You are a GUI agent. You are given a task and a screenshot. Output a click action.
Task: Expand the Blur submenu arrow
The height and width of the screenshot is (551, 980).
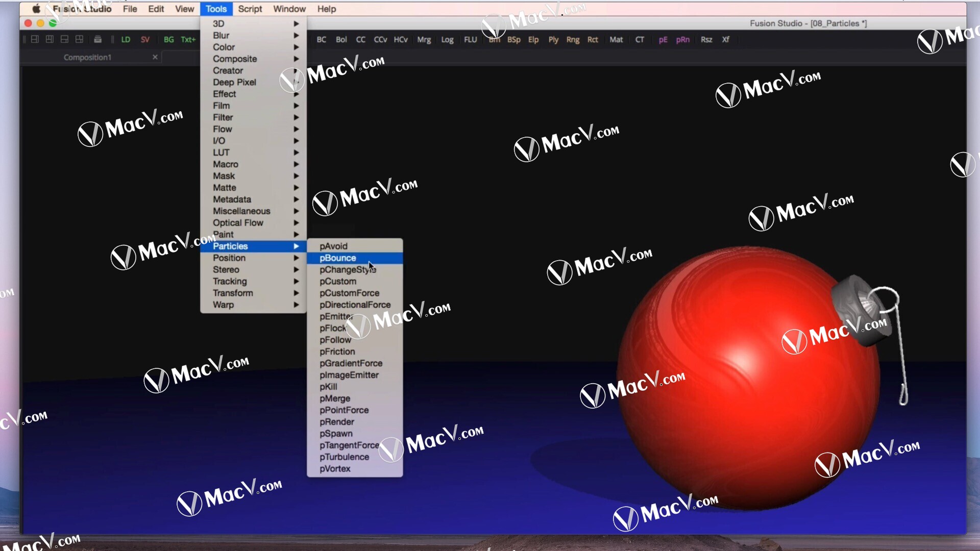[296, 35]
